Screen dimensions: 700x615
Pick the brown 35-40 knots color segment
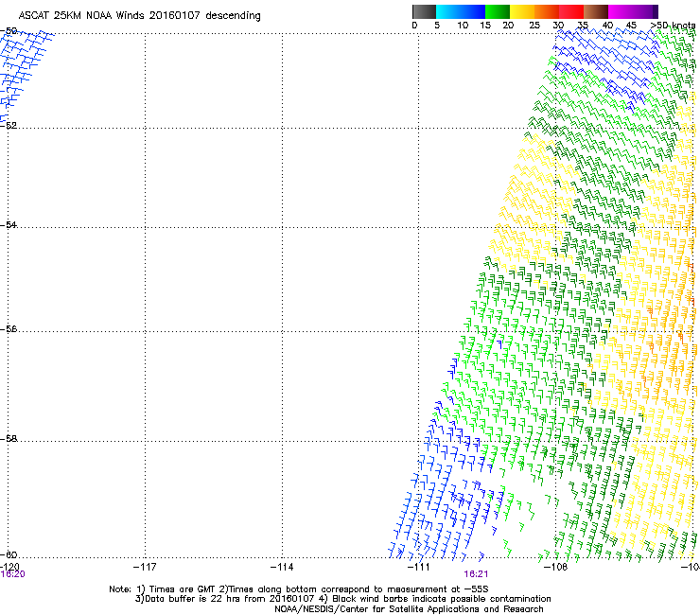click(x=596, y=11)
